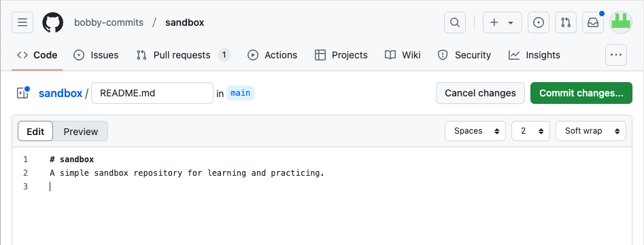Focus the README.md filename field

[x=152, y=93]
